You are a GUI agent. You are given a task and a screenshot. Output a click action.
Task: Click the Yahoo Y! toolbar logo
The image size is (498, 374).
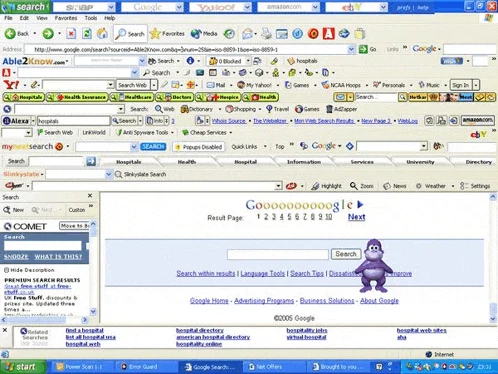[11, 85]
